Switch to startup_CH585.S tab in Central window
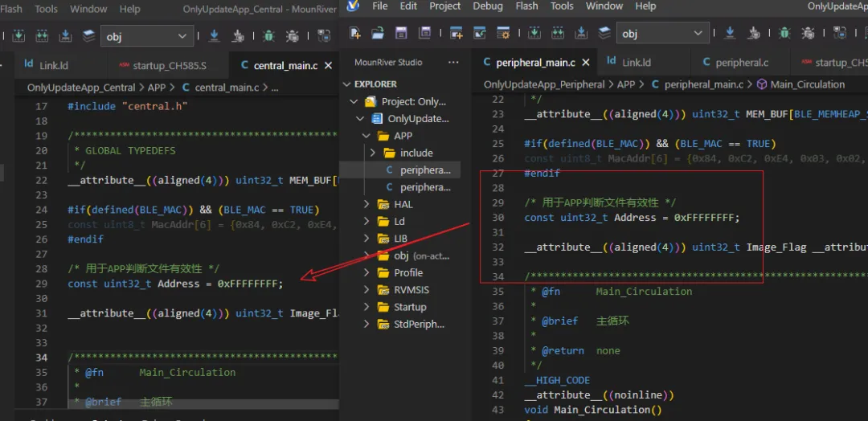 click(x=169, y=66)
